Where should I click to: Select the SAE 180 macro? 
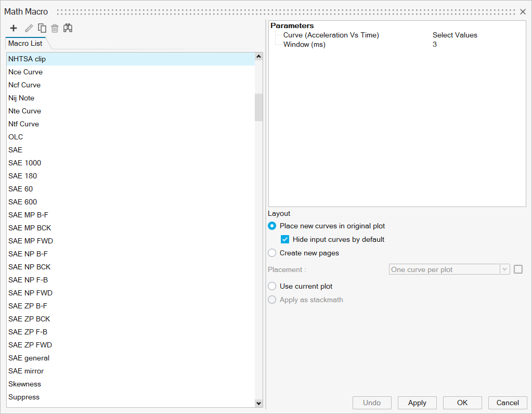click(131, 176)
